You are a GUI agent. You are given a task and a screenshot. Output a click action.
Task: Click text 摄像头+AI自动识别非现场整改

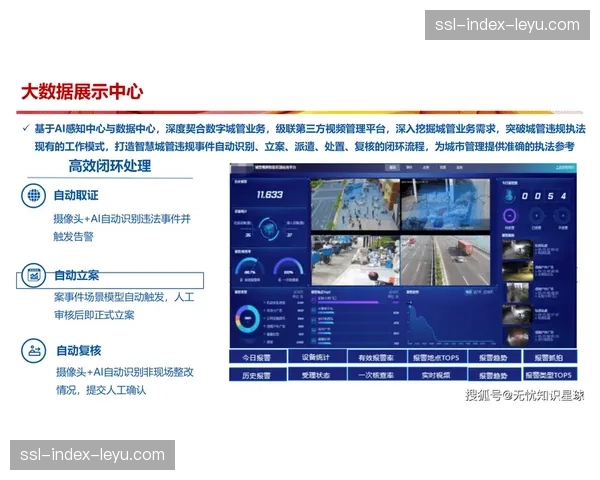tap(125, 372)
